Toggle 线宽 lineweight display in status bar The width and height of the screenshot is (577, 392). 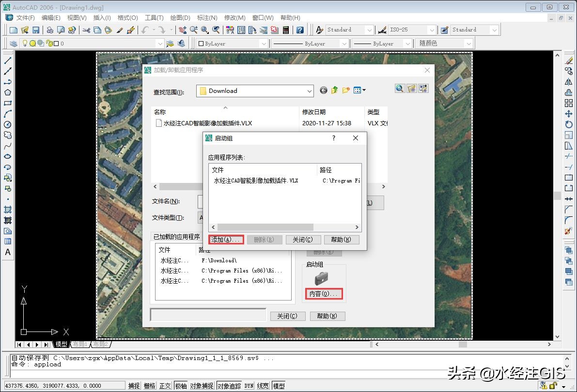263,386
